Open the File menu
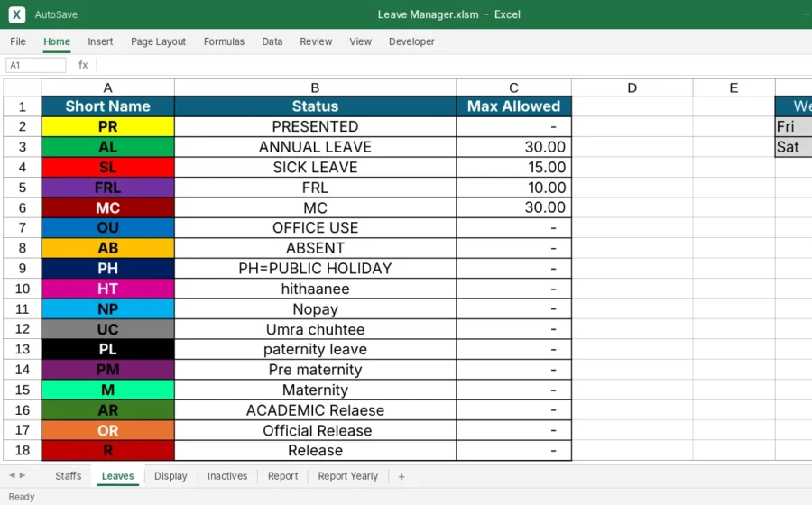This screenshot has height=505, width=812. (18, 41)
